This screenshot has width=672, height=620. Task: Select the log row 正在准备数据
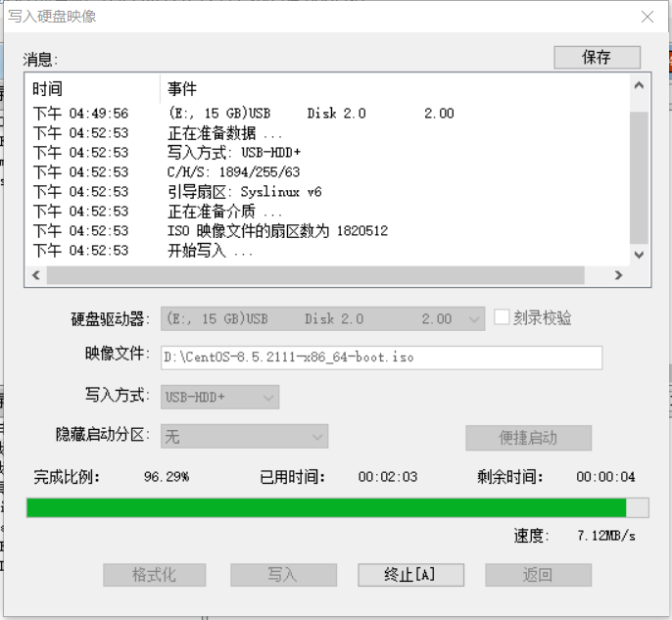coord(327,133)
